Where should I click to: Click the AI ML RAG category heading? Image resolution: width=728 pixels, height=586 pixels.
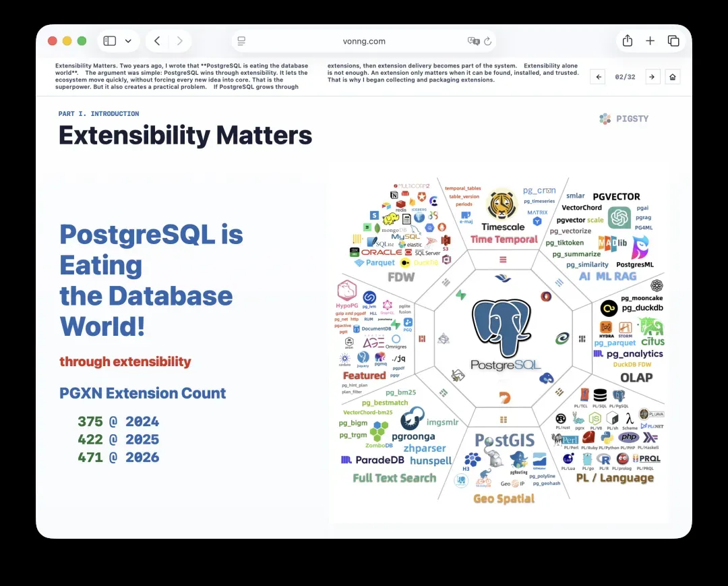(608, 276)
